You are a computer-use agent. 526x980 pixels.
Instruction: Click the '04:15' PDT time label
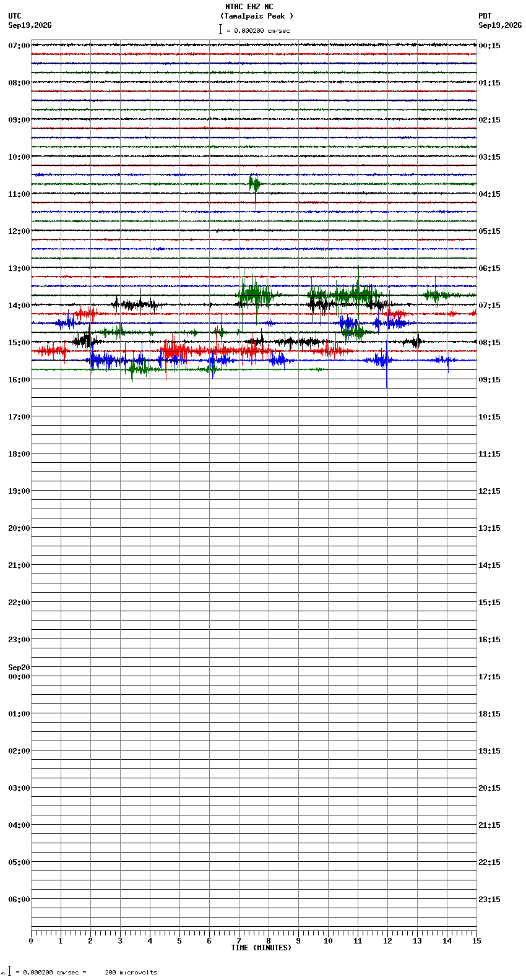pyautogui.click(x=489, y=194)
